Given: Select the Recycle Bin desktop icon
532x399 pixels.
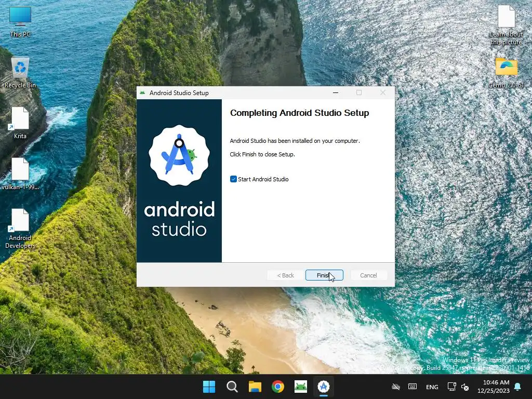Looking at the screenshot, I should pos(20,73).
